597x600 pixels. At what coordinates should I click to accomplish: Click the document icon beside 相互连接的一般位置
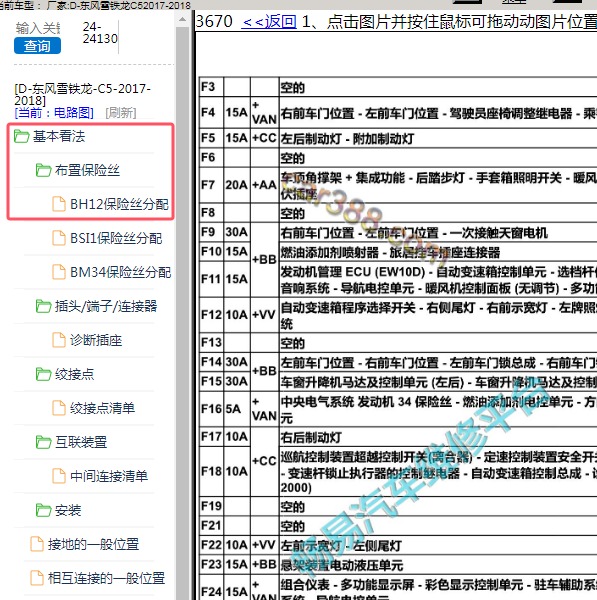pyautogui.click(x=37, y=578)
